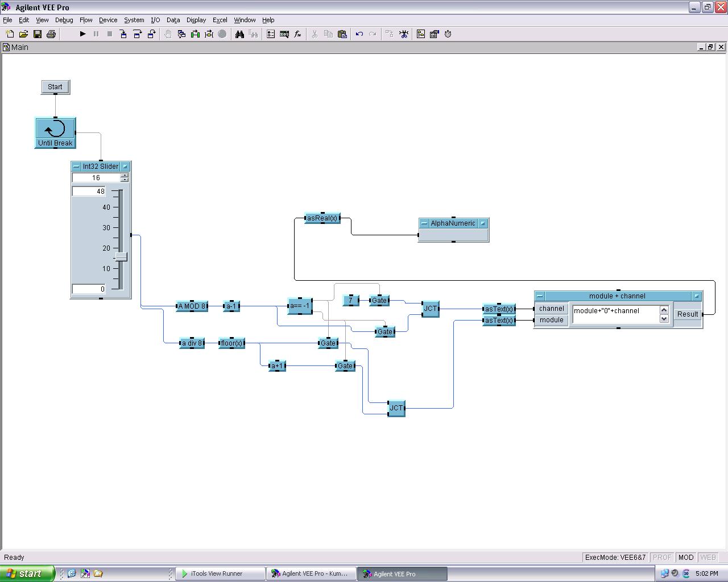Open the Device menu

[x=108, y=20]
